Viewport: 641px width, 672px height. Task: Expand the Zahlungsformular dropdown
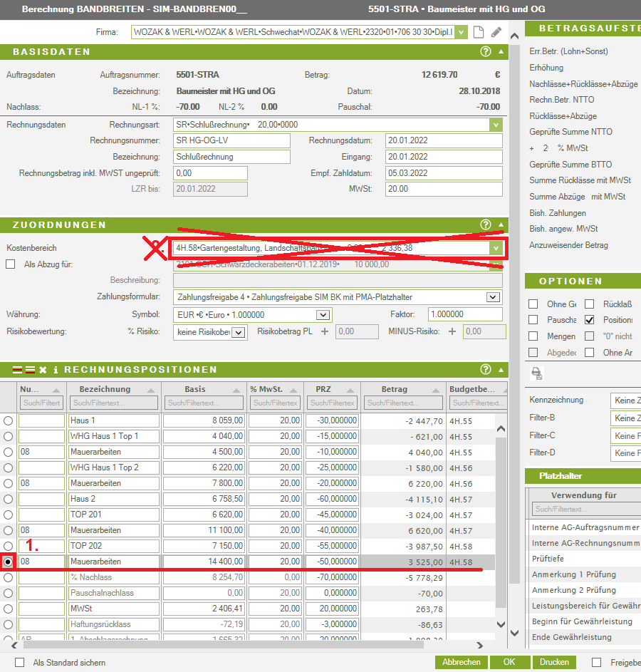click(x=493, y=297)
